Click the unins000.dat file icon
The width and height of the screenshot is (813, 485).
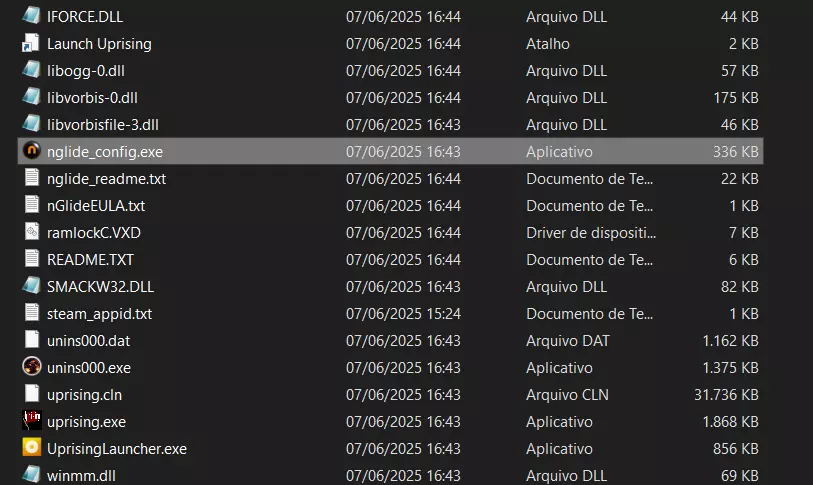pos(32,339)
